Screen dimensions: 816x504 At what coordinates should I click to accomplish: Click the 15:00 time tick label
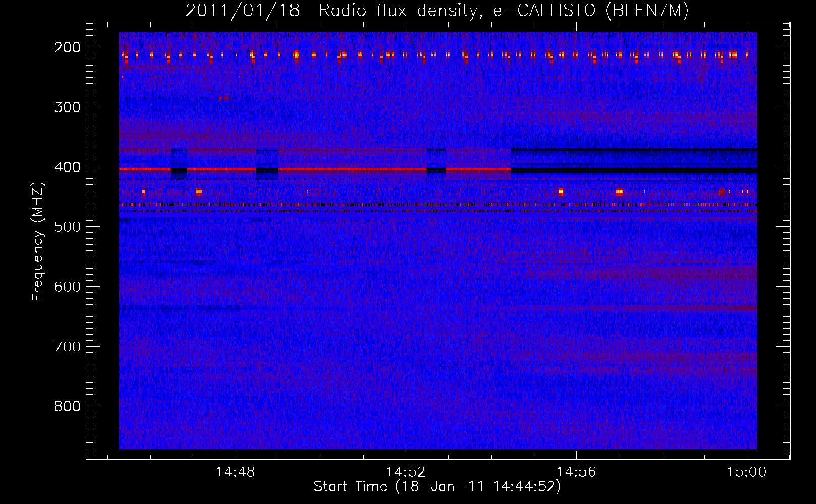point(746,472)
